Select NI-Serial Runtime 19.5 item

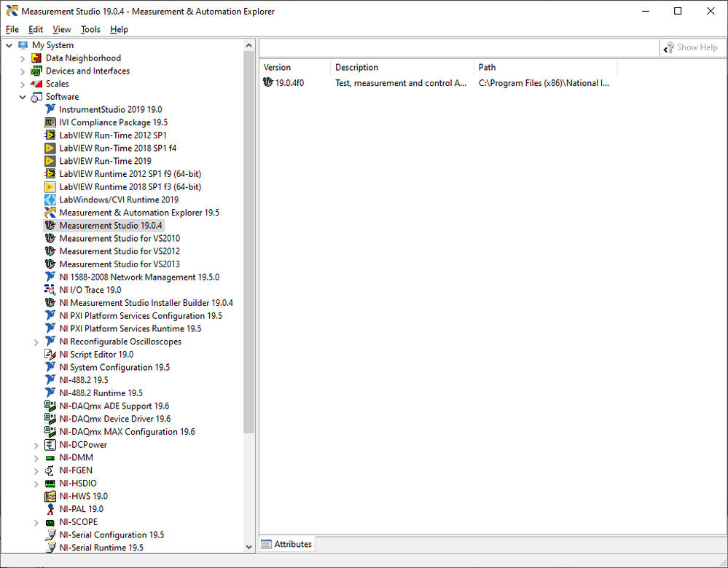[x=102, y=548]
